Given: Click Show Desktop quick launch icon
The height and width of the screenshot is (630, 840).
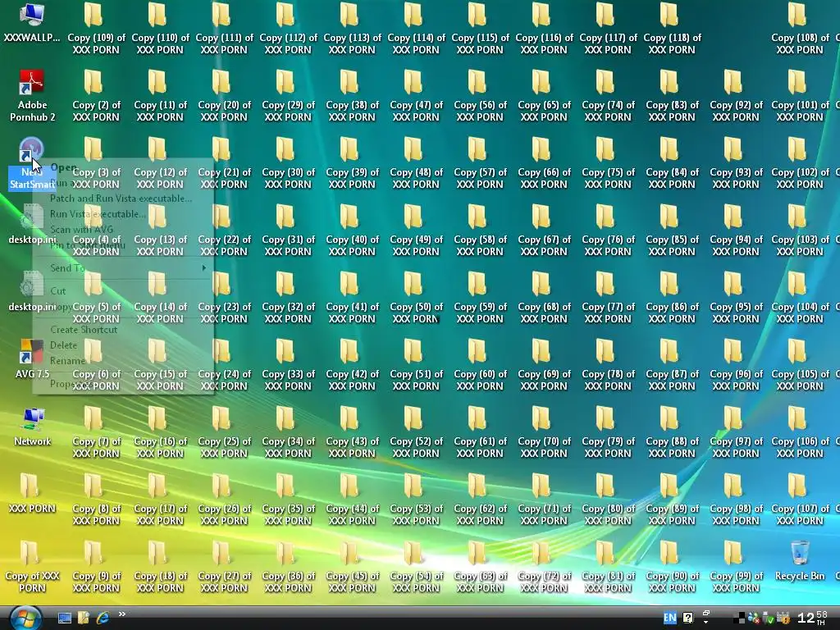Looking at the screenshot, I should click(65, 619).
